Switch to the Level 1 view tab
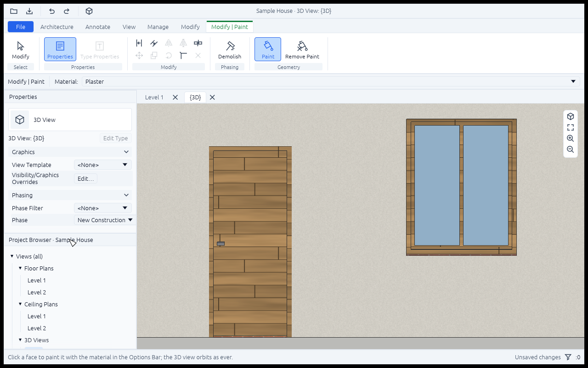This screenshot has width=588, height=368. [154, 97]
